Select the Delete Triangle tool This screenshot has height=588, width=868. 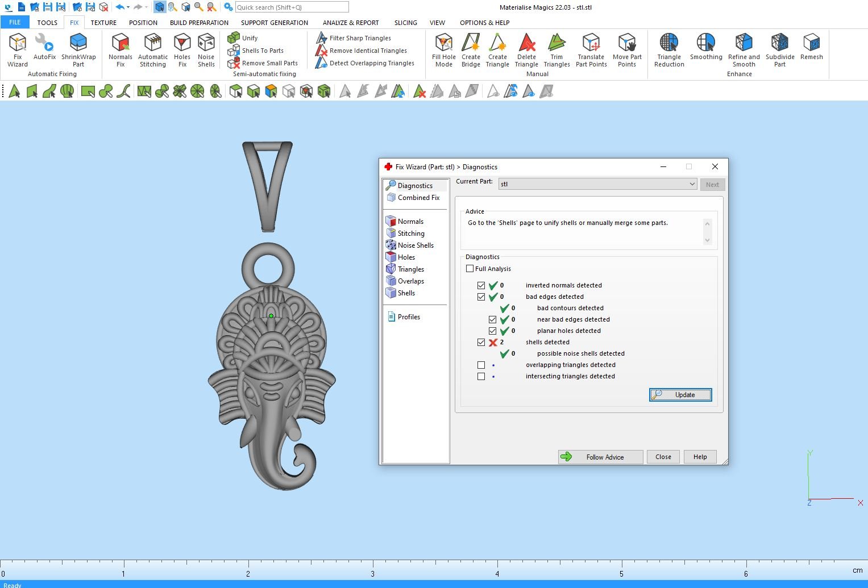coord(526,50)
